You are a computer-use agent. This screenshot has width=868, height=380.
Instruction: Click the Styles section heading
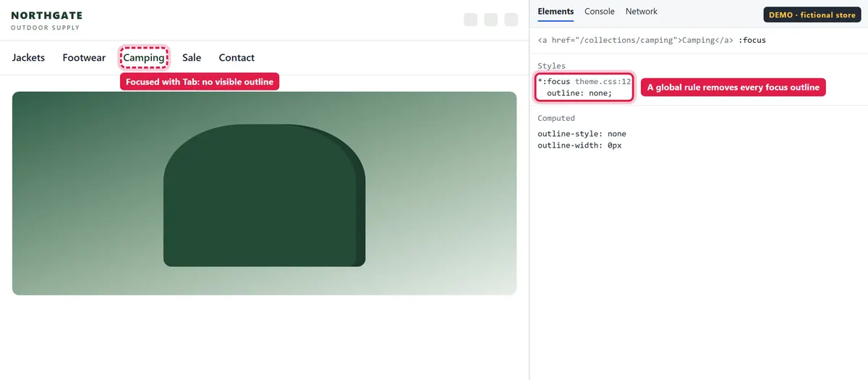coord(552,66)
